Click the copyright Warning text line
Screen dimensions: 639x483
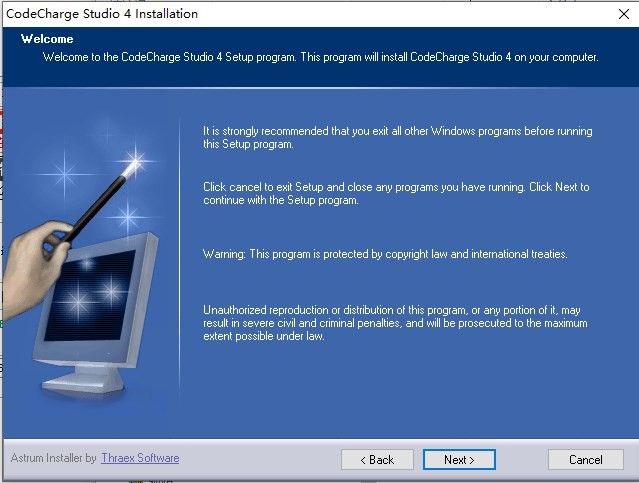(x=385, y=254)
